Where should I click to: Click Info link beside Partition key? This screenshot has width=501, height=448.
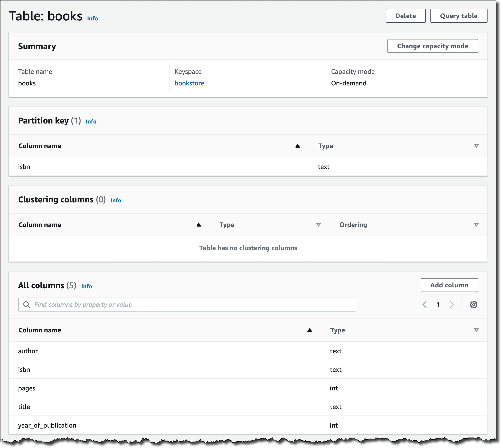coord(91,121)
